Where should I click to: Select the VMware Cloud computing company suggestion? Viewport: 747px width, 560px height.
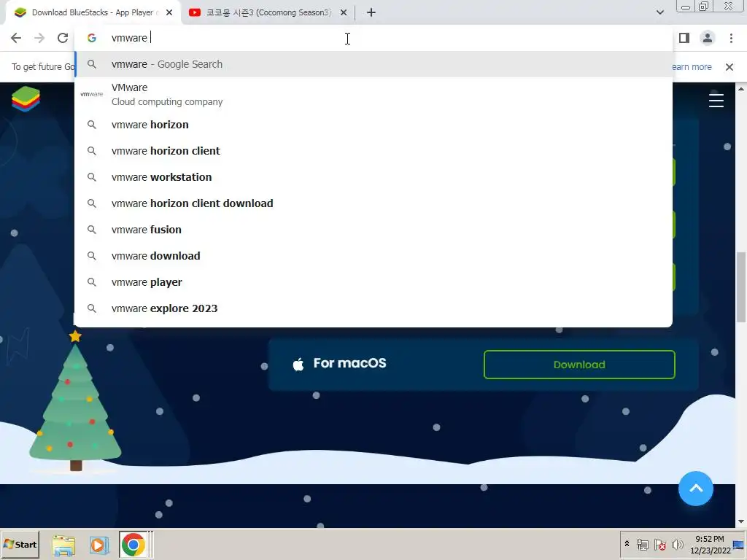373,94
